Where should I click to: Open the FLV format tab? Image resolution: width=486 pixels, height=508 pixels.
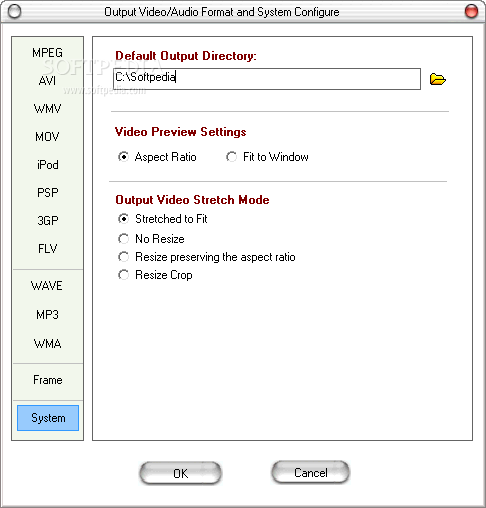click(x=47, y=249)
